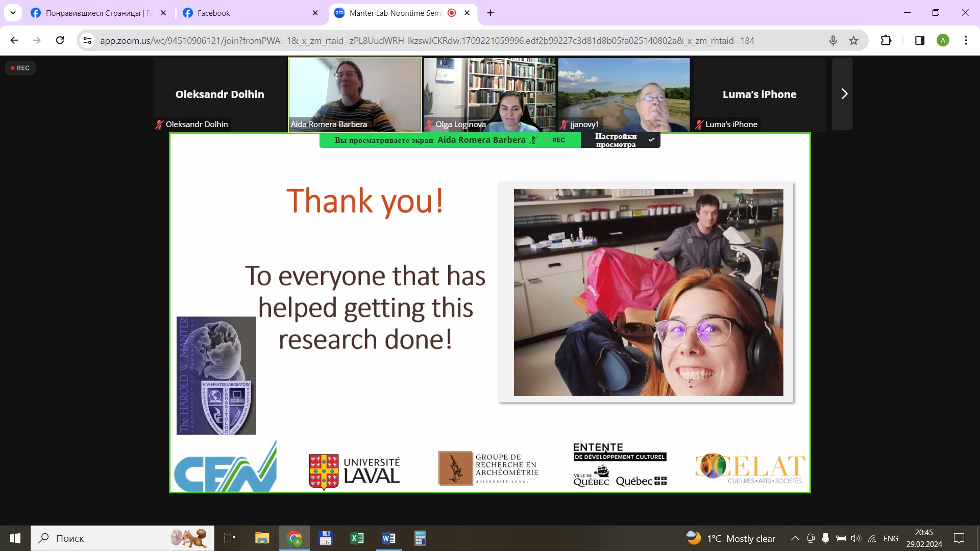Click the REC label in the sharing banner
980x551 pixels.
[558, 140]
